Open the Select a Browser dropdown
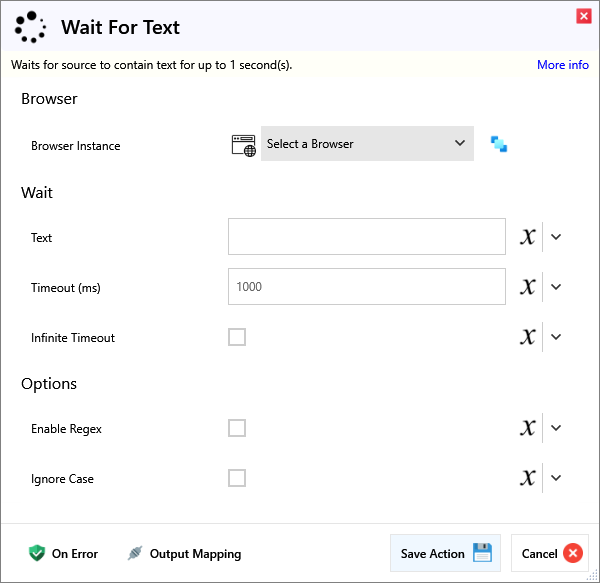 click(366, 144)
